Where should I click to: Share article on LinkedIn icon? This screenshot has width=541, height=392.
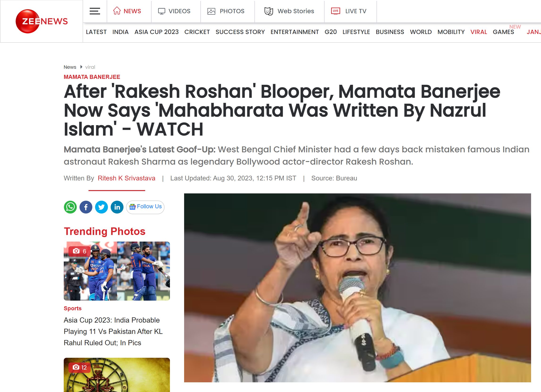point(117,207)
